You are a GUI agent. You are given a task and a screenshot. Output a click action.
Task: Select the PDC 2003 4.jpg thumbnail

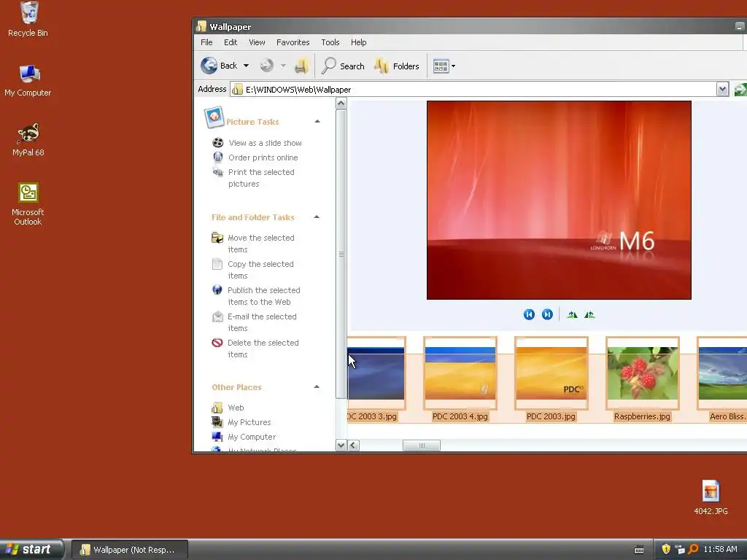click(460, 379)
